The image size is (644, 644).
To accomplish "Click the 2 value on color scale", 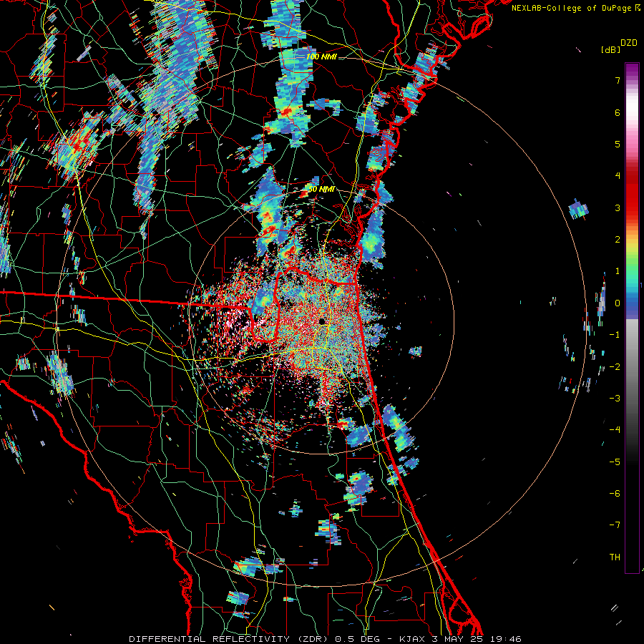I will coord(618,240).
